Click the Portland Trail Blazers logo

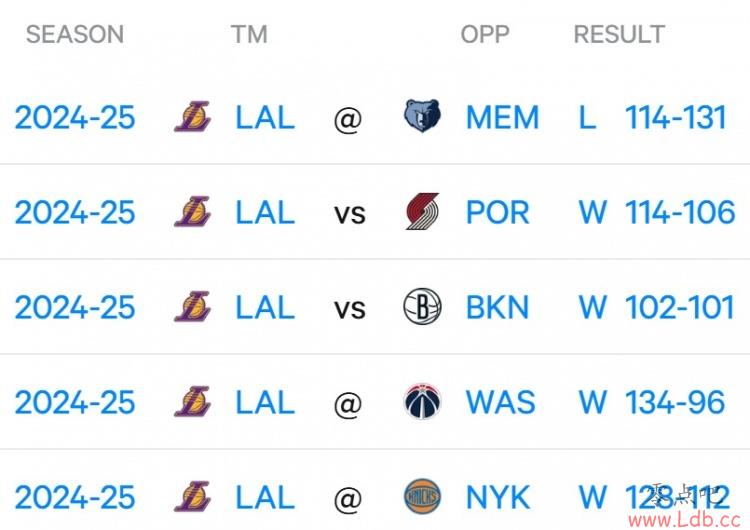[x=422, y=211]
